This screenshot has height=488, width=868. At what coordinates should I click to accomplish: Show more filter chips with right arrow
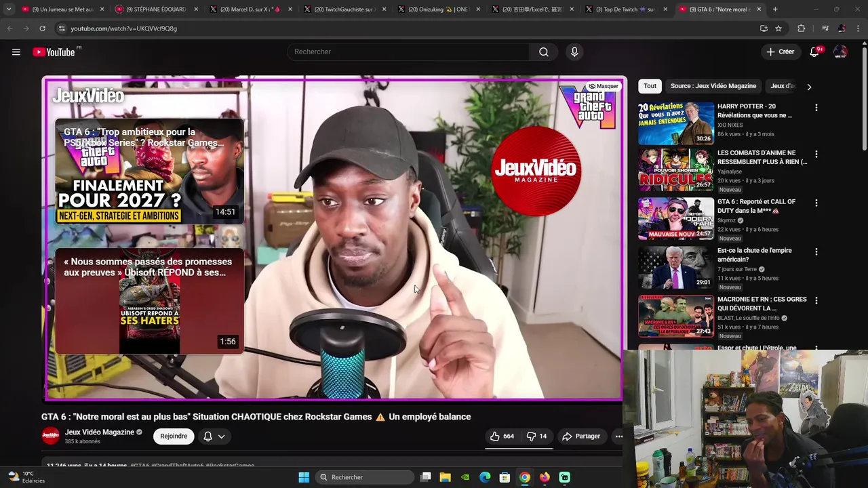tap(808, 87)
